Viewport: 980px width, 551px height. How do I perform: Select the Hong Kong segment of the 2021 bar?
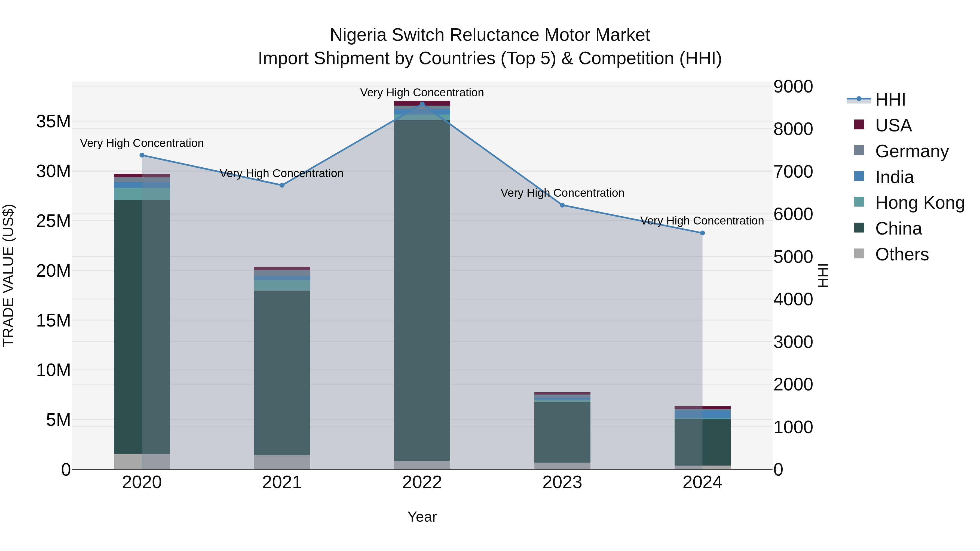click(282, 286)
